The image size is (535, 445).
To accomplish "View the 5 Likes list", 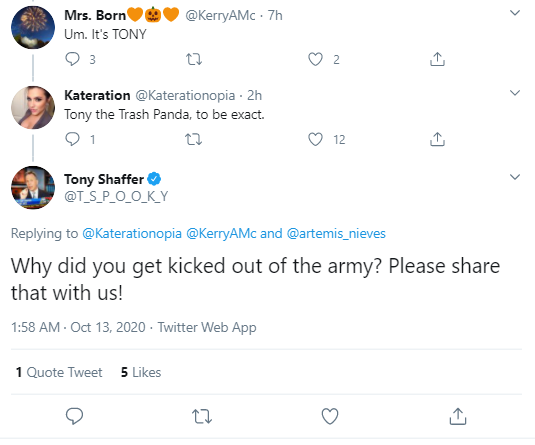I will click(141, 372).
